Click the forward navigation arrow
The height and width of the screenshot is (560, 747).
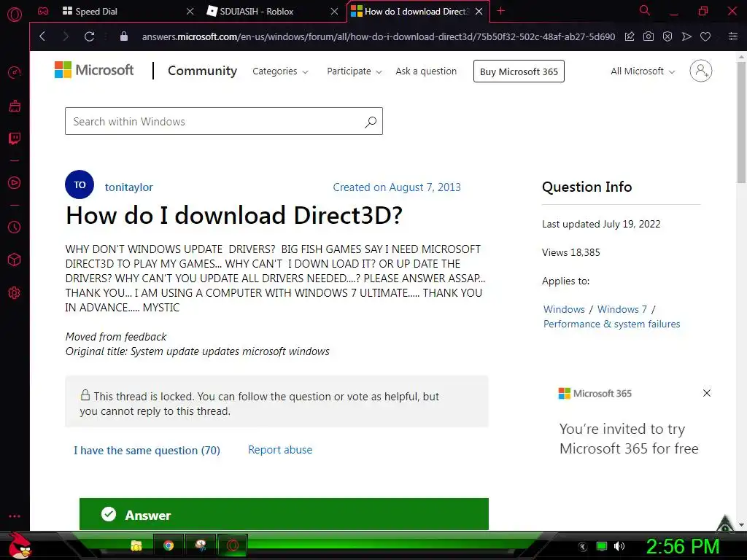(66, 36)
